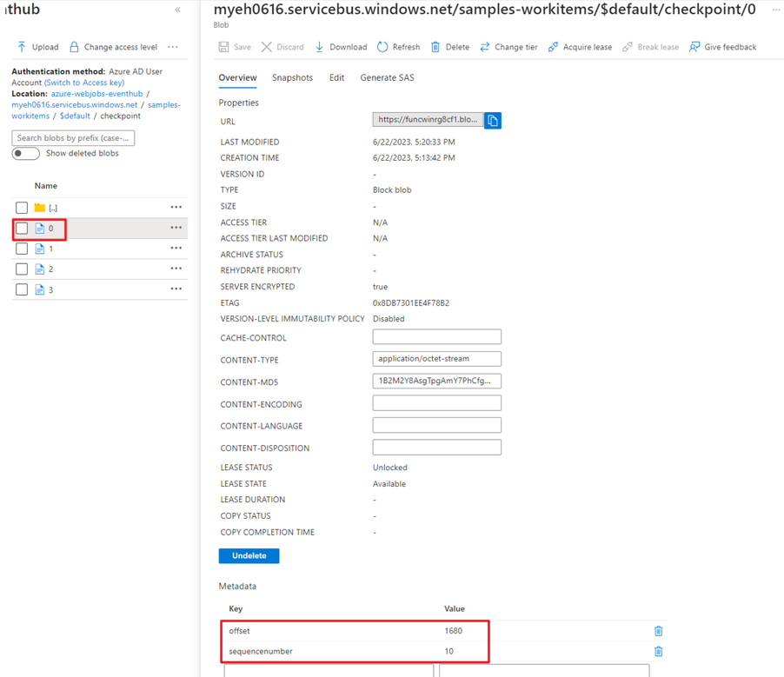Open blade more options ellipsis at title

click(776, 10)
